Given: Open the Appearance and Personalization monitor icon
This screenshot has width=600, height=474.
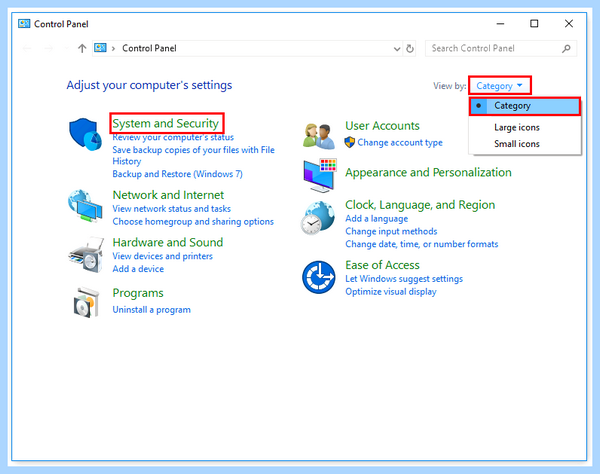Looking at the screenshot, I should point(320,175).
